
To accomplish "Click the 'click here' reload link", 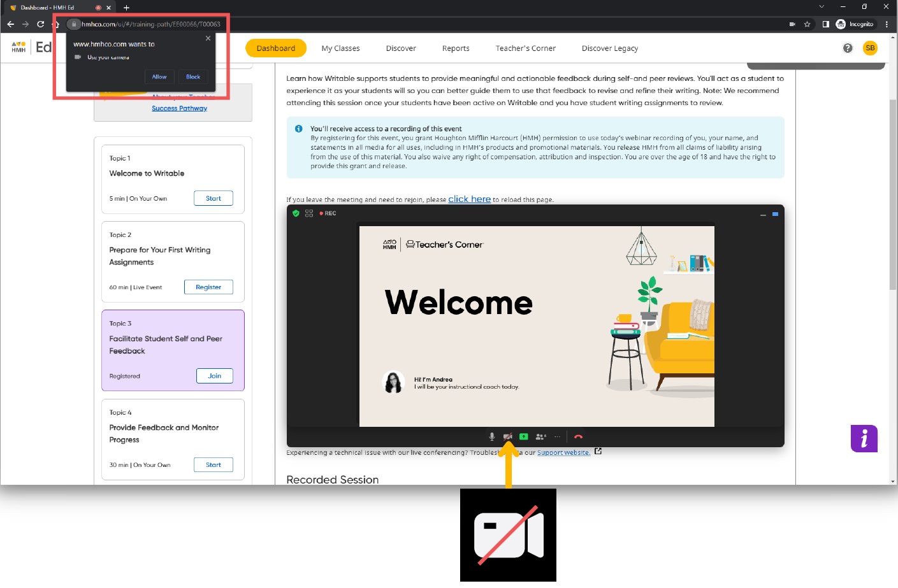I will point(469,199).
